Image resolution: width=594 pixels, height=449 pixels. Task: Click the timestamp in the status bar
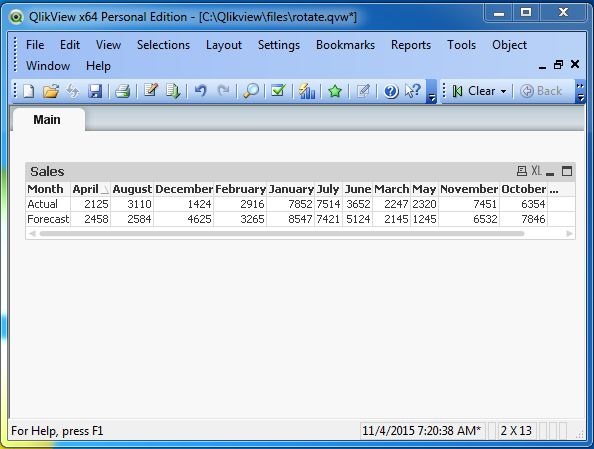click(x=422, y=431)
